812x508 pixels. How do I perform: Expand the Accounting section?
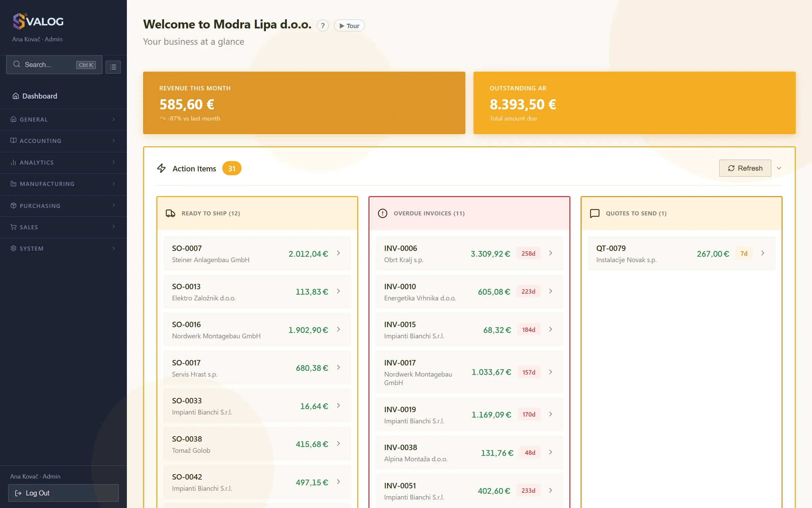click(63, 141)
